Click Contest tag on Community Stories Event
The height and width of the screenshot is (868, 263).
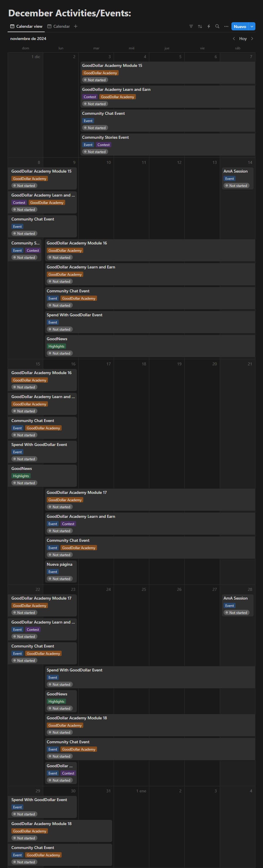point(103,145)
